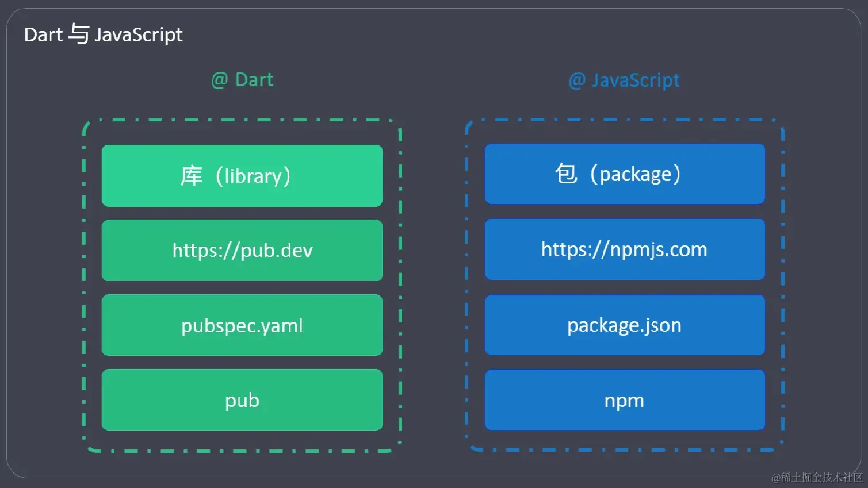Click the green "@ Dart" heading

(242, 80)
